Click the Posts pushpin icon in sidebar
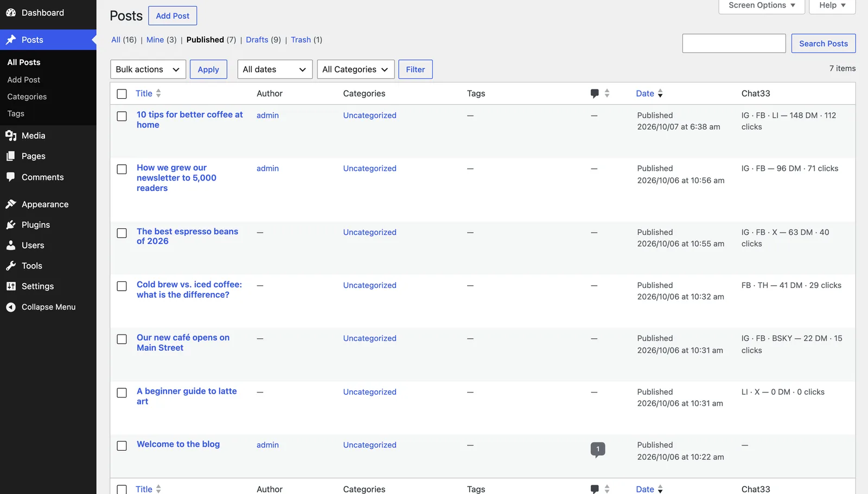This screenshot has height=494, width=868. (x=11, y=40)
